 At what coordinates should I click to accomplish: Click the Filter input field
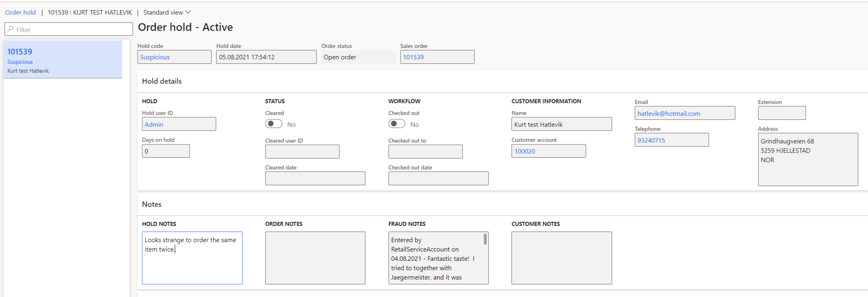point(72,29)
